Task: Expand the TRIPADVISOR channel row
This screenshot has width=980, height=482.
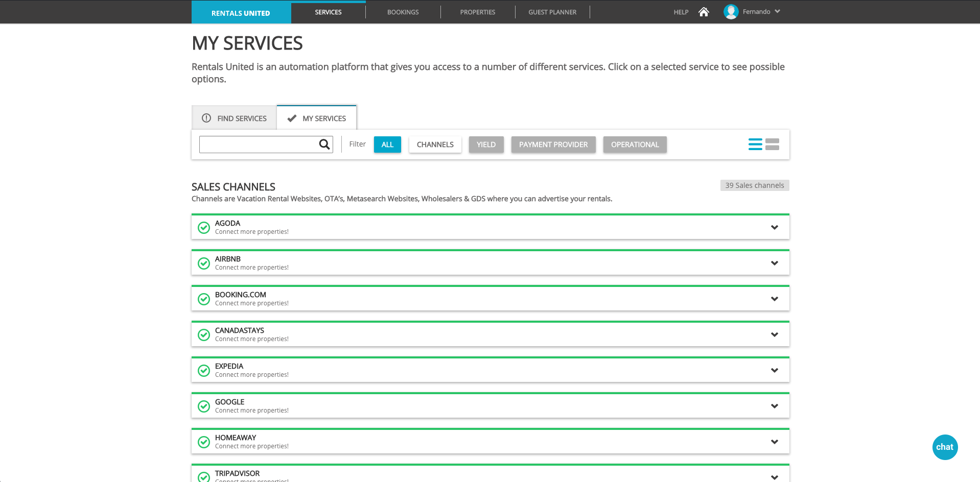Action: 775,477
